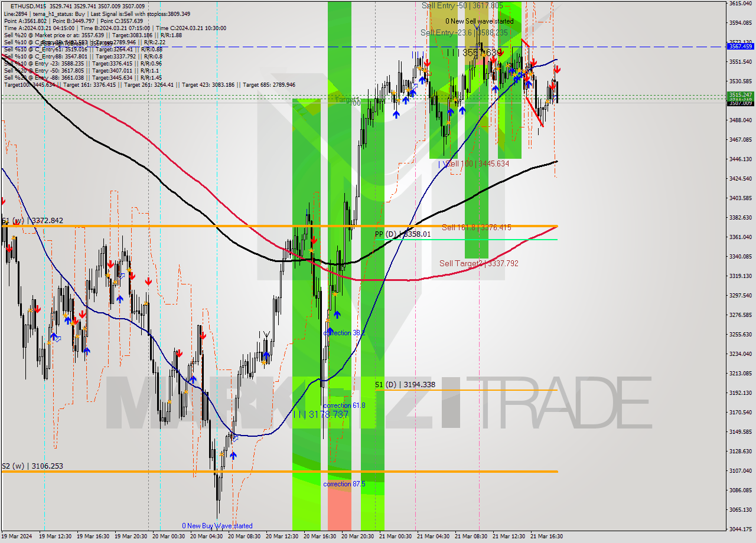Click the '0 New Buy Wave started' label
Screen dimensions: 756x543
[x=217, y=526]
